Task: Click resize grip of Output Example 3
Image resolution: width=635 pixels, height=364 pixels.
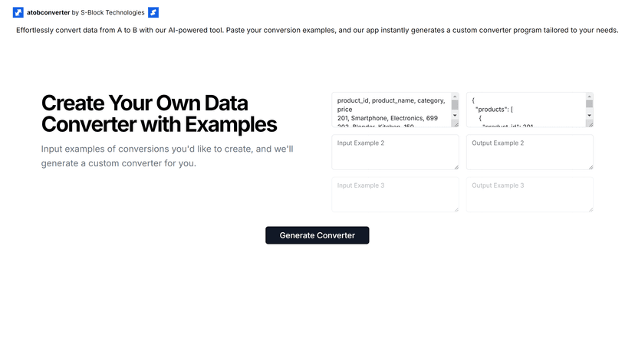Action: pos(591,209)
